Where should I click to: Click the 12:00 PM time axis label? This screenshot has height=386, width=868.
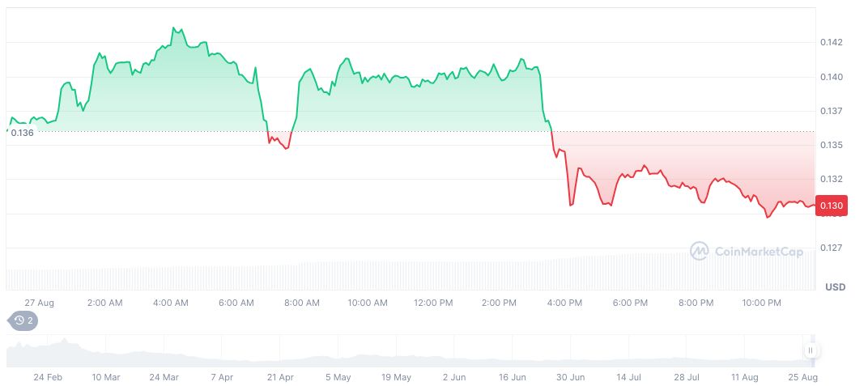coord(433,303)
